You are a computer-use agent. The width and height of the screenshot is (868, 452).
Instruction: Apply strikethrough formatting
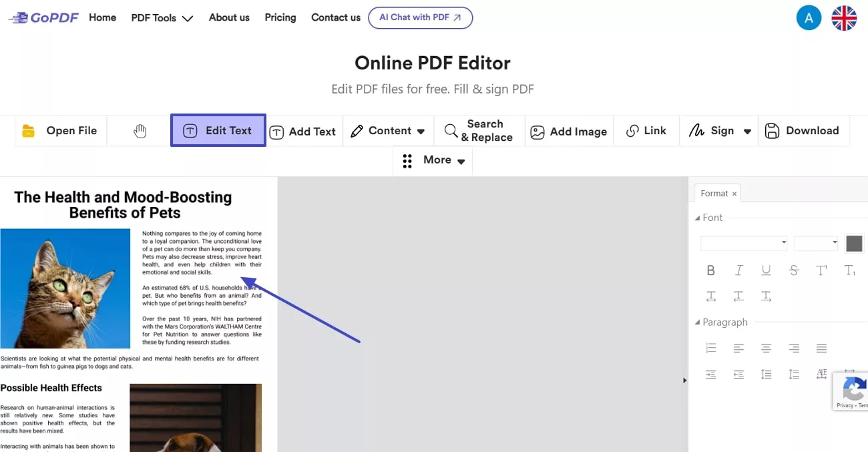794,270
